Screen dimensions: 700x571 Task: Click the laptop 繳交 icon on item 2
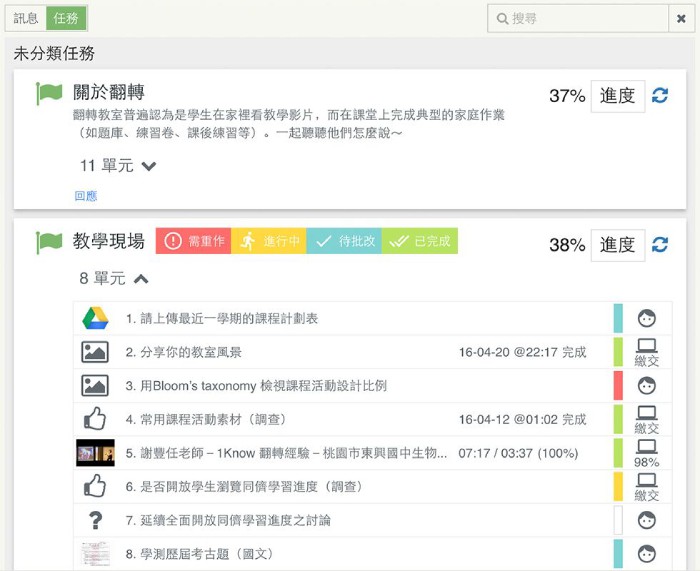pyautogui.click(x=647, y=352)
